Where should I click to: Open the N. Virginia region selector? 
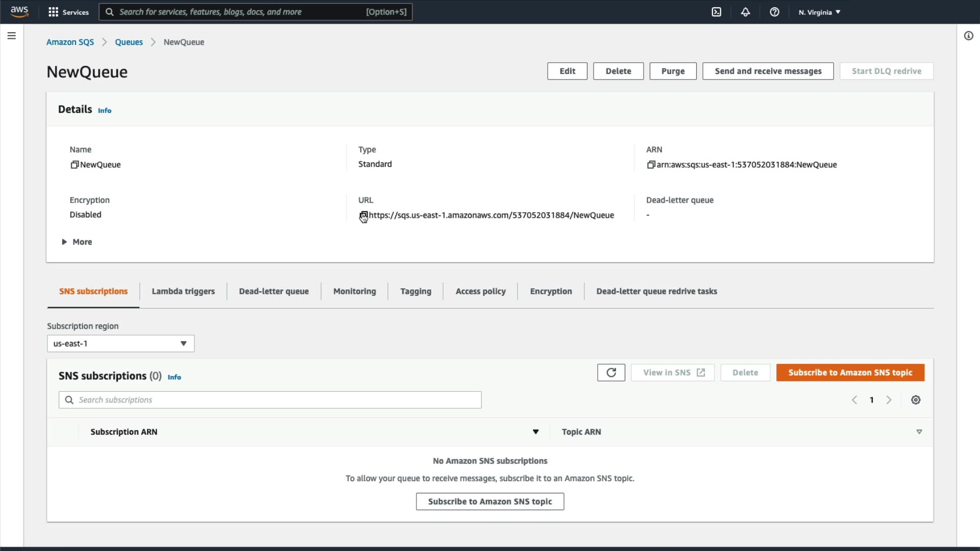[819, 12]
